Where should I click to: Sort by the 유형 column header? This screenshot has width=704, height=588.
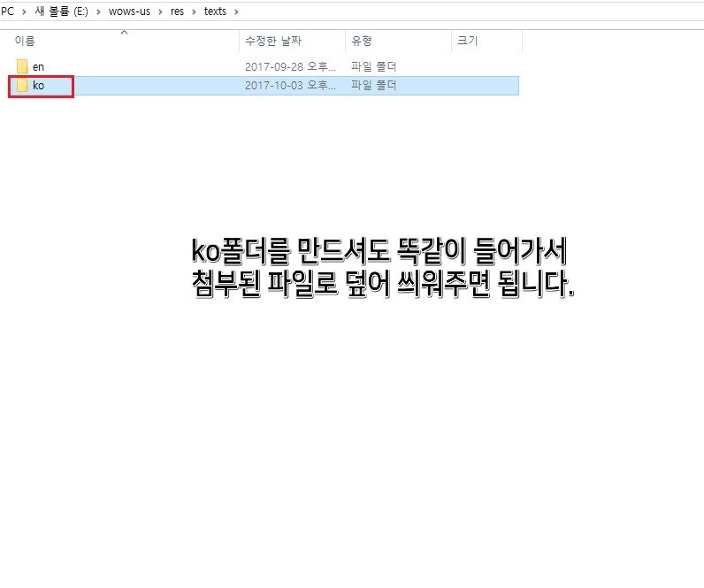pos(362,41)
